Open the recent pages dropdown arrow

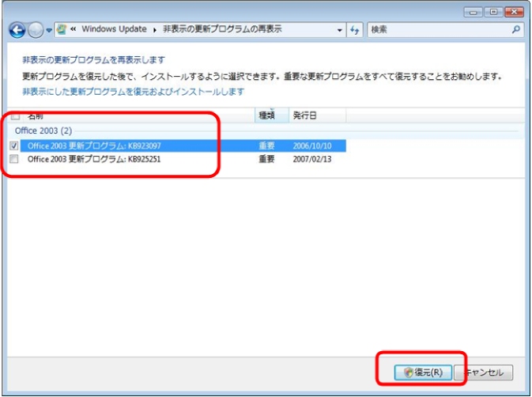[48, 30]
